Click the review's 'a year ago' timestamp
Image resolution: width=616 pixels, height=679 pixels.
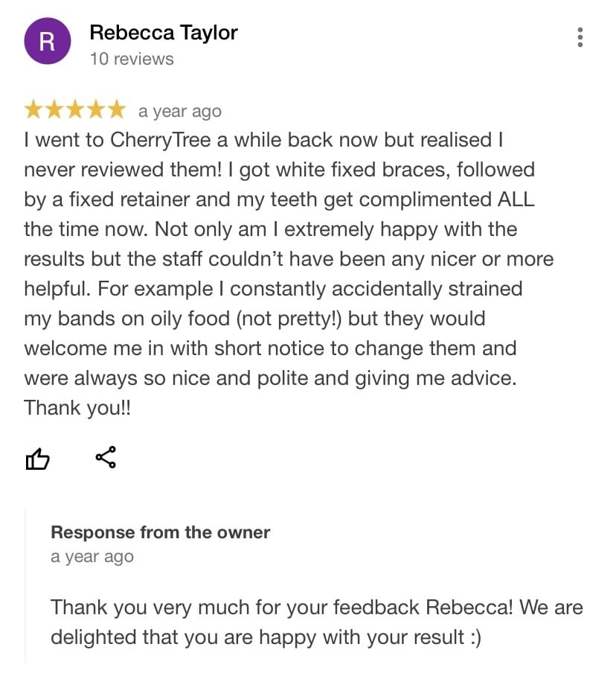[x=180, y=112]
